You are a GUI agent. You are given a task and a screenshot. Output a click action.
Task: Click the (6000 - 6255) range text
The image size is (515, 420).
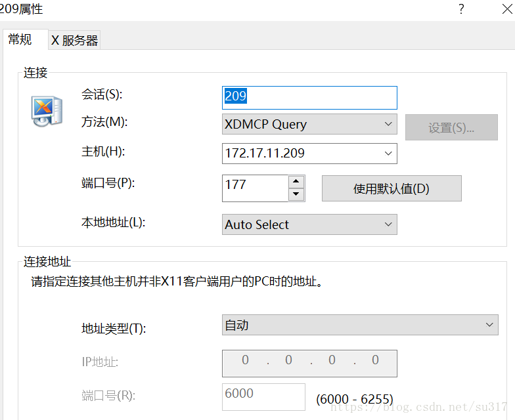[x=355, y=399]
